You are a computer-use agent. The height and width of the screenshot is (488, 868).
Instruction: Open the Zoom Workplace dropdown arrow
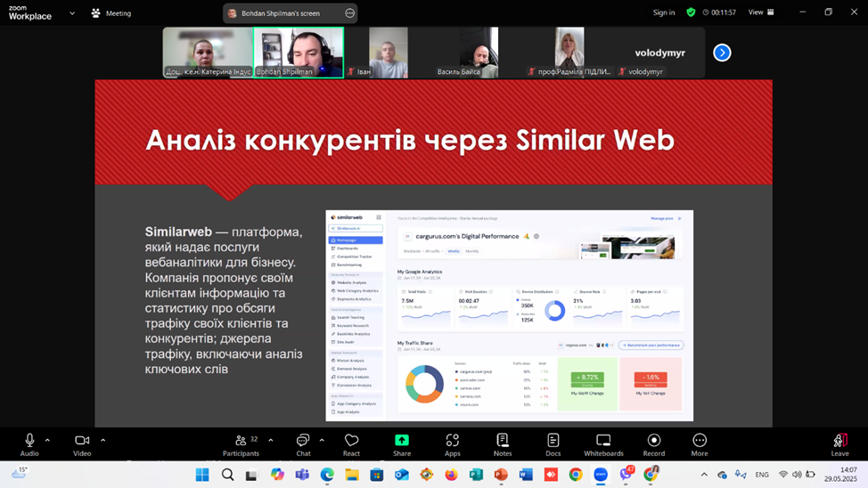[x=72, y=13]
